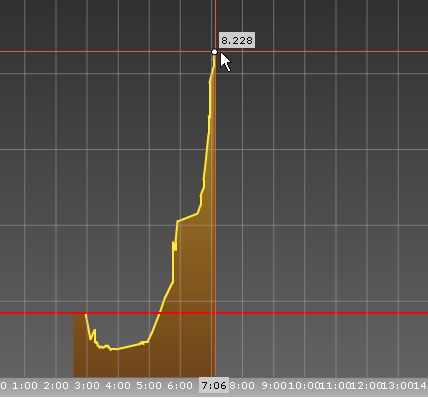Click the 9:00 time axis label
Screen dimensions: 428x398
click(x=274, y=386)
